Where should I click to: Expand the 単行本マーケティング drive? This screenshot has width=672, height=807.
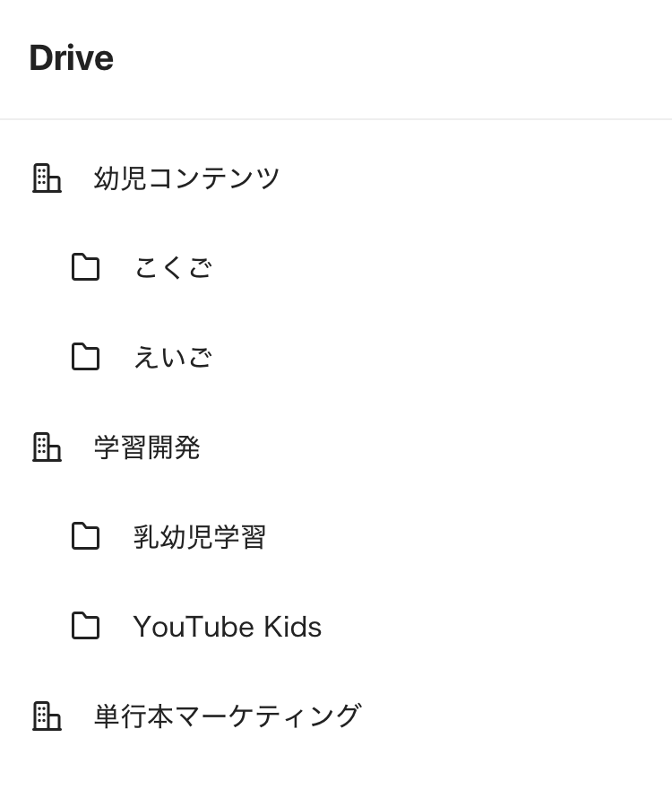point(47,716)
